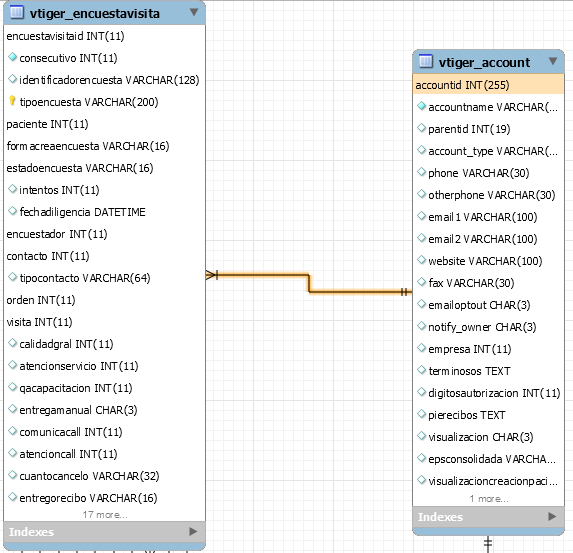Click the vtiger_account table icon
Image resolution: width=573 pixels, height=553 pixels.
(426, 61)
